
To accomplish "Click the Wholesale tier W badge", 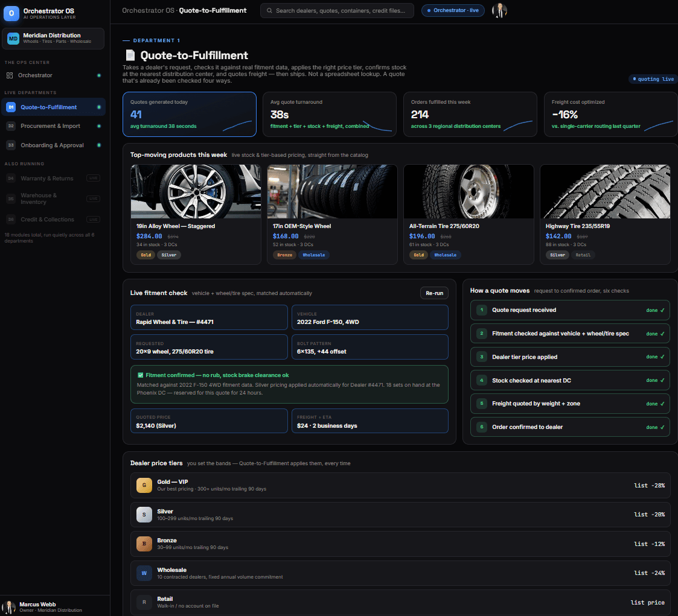I will (x=144, y=573).
